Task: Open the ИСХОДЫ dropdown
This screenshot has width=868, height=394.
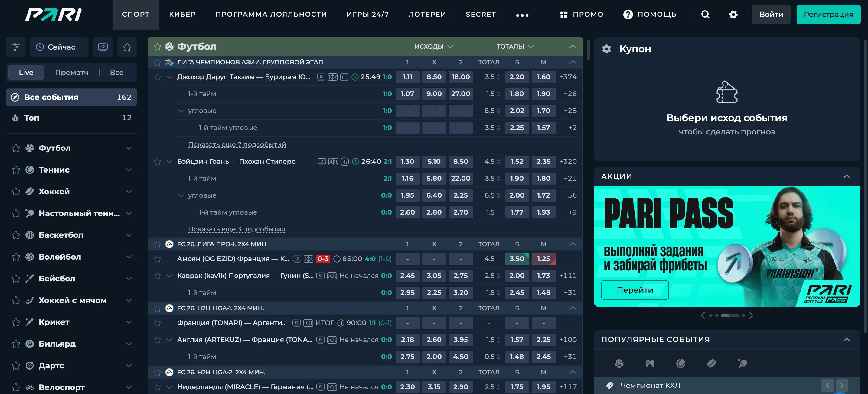Action: pos(434,47)
